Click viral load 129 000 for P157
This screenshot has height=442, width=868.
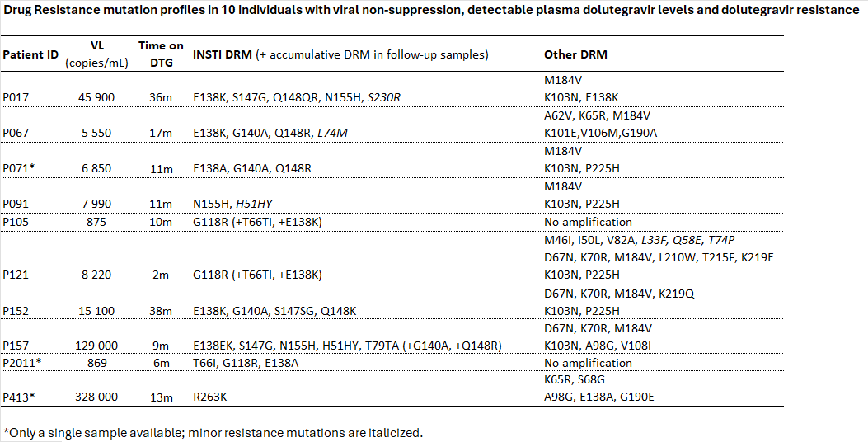(x=96, y=346)
